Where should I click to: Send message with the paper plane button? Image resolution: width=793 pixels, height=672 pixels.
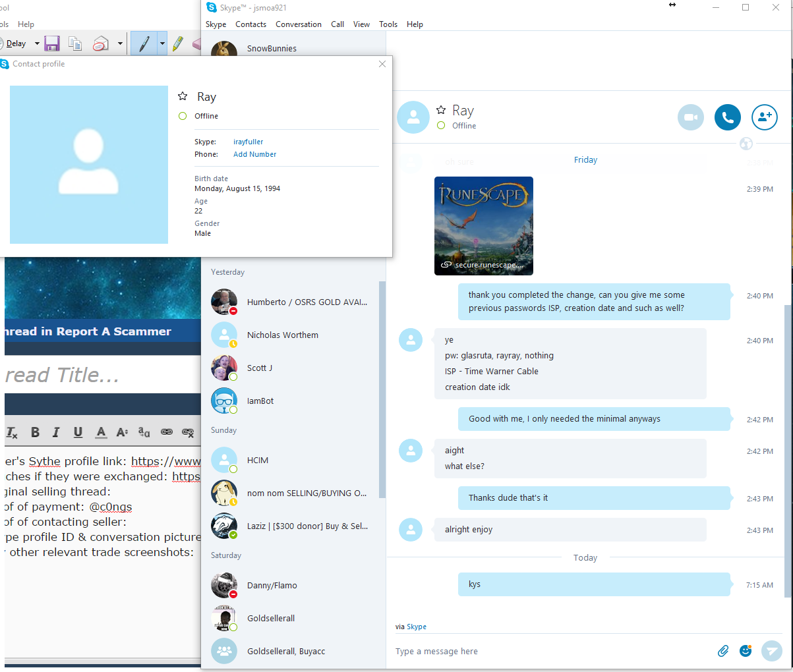coord(771,651)
